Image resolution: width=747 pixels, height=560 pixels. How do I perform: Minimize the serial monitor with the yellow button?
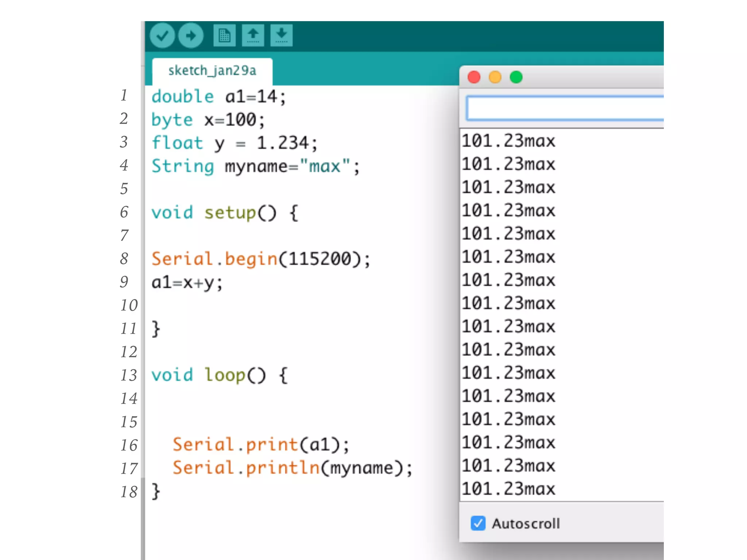pos(495,77)
